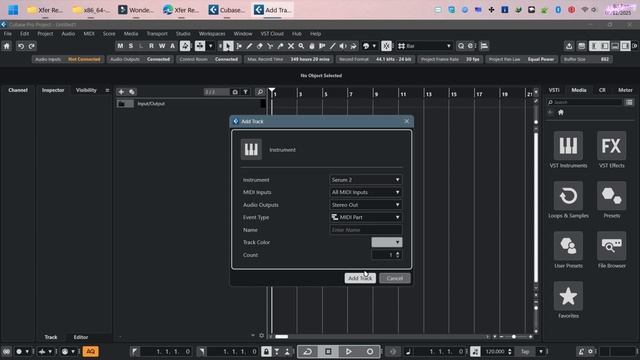Adjust the vertical zoom slider handle
Image resolution: width=640 pixels, height=360 pixels.
536,308
